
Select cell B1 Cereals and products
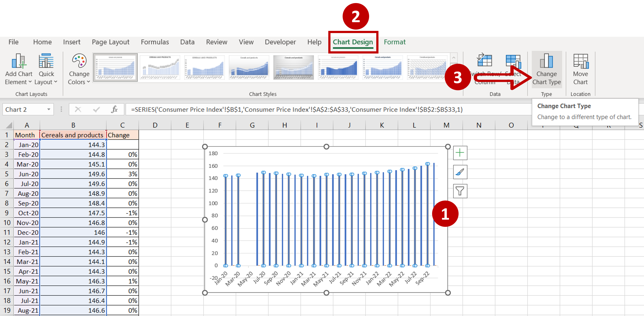tap(73, 135)
